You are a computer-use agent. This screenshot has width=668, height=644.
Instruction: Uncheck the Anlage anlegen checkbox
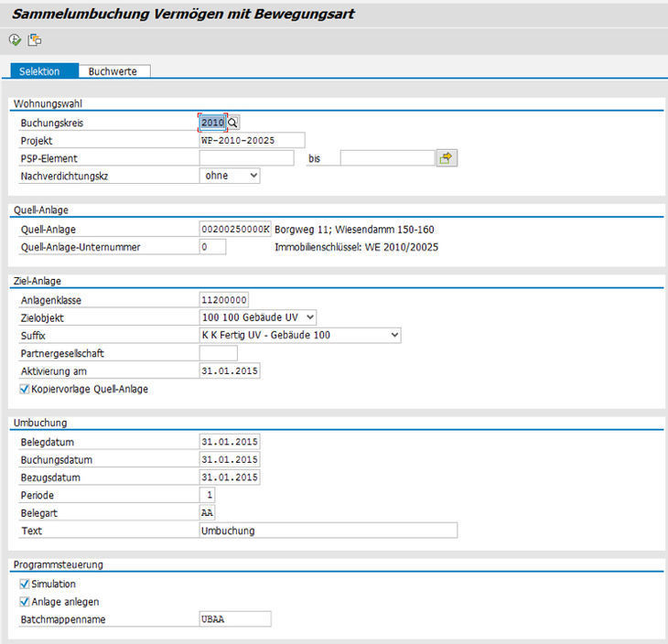click(x=25, y=602)
